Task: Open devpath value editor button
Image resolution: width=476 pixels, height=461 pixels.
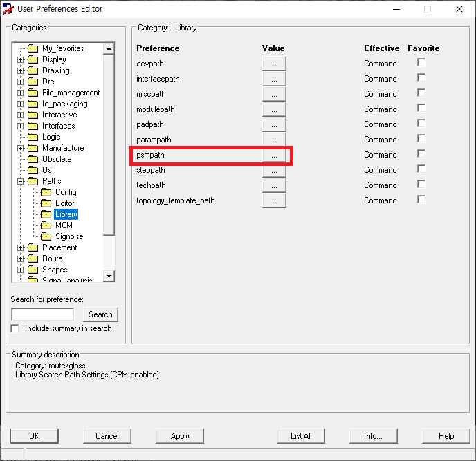Action: click(x=274, y=64)
